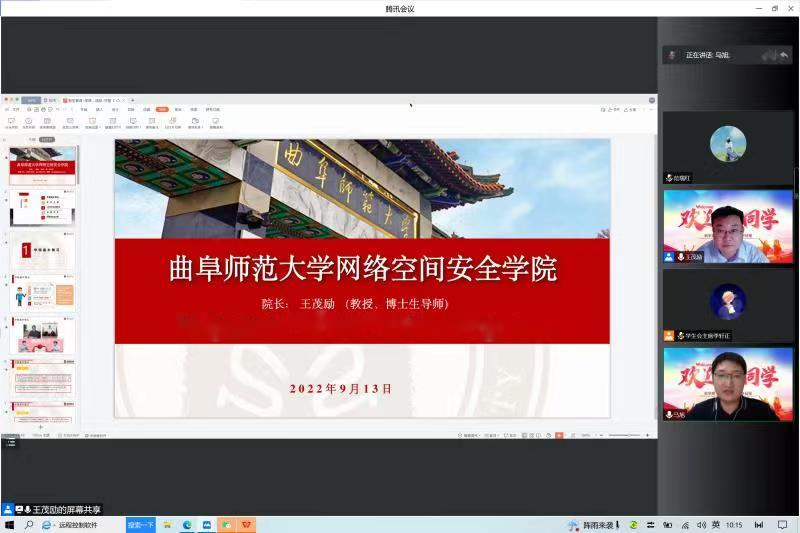
Task: Click the highlighted orange ribbon tab in WPS
Action: 162,109
